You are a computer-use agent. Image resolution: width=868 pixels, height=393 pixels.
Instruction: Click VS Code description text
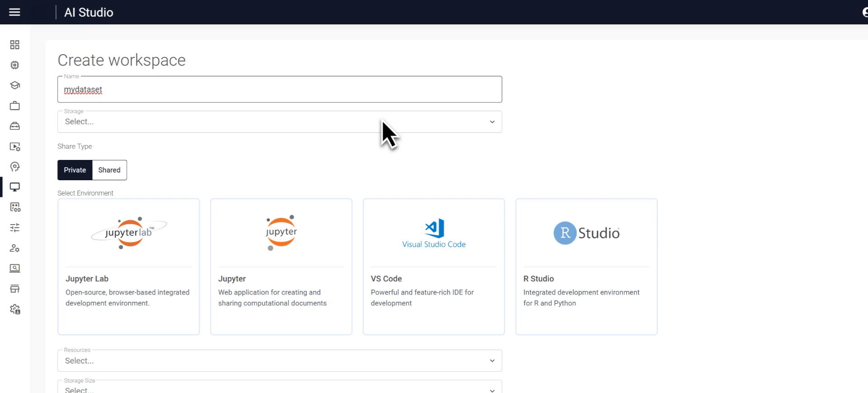tap(422, 298)
